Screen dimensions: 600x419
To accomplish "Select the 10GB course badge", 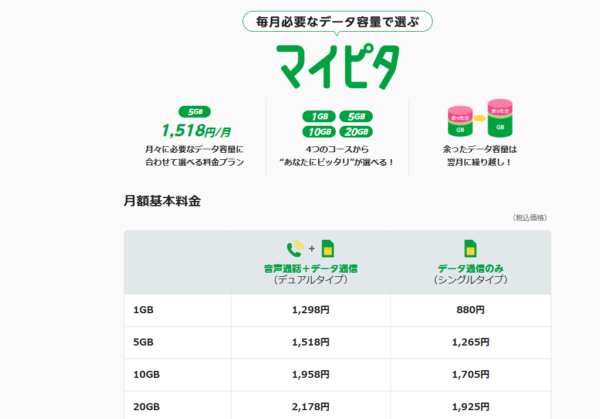I will [319, 132].
